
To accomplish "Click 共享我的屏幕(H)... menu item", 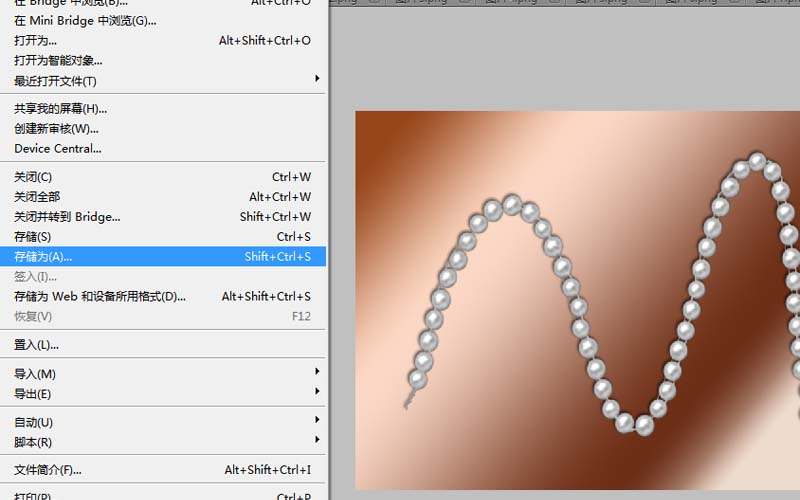I will [163, 109].
